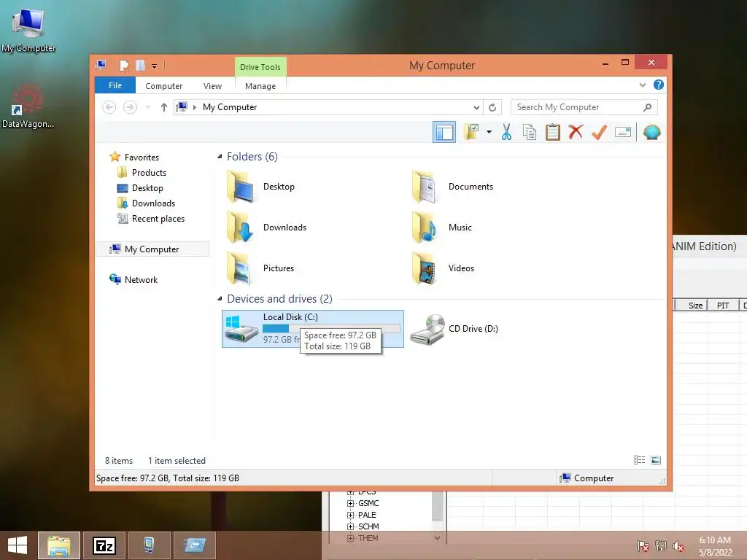
Task: Expand the GSMC tree node in background window
Action: pos(351,503)
